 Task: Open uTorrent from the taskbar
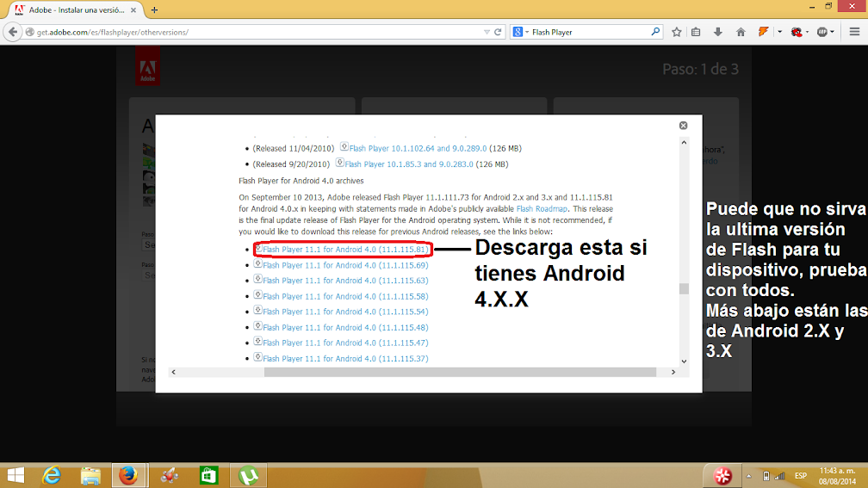[249, 475]
